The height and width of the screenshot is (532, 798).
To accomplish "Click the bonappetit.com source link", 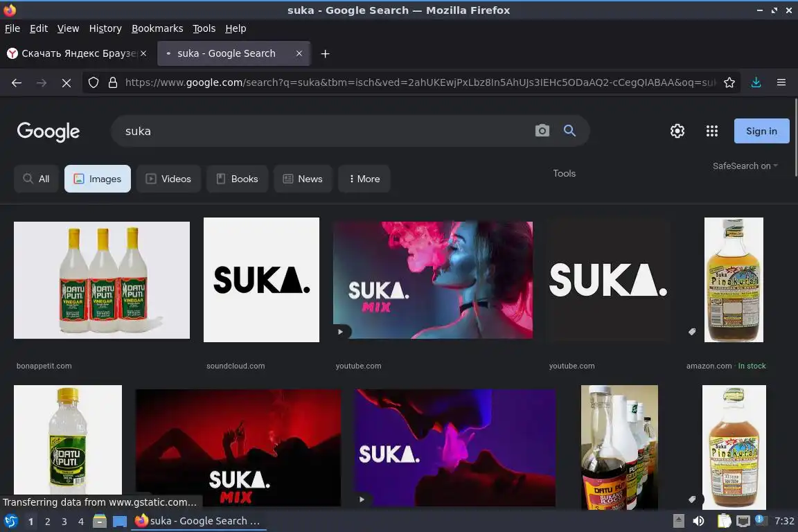I will [44, 366].
